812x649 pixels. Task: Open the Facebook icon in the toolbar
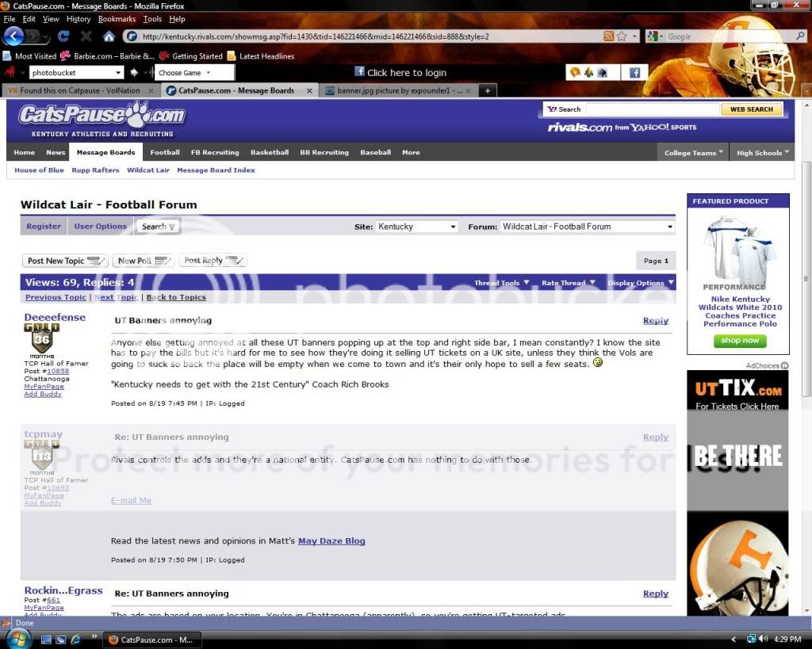(x=634, y=72)
